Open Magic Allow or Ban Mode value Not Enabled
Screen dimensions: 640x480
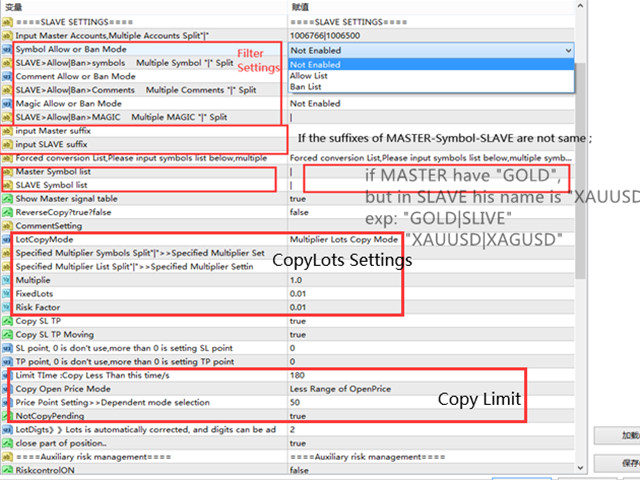(x=315, y=104)
